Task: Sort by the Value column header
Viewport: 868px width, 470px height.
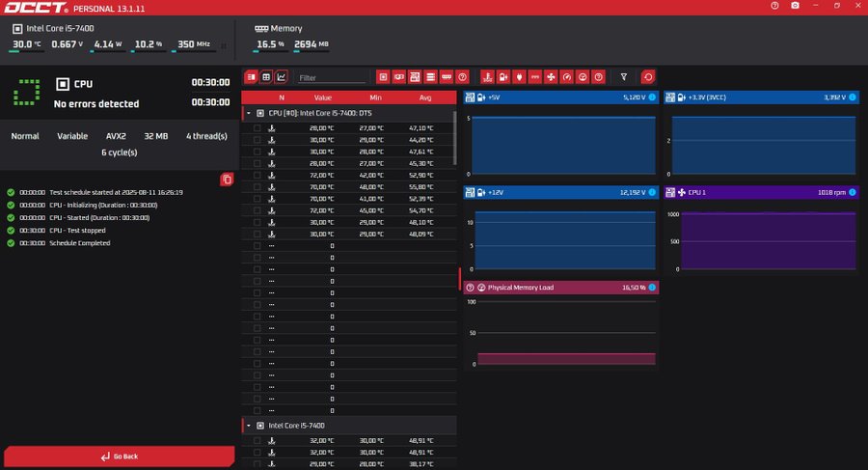Action: (323, 97)
